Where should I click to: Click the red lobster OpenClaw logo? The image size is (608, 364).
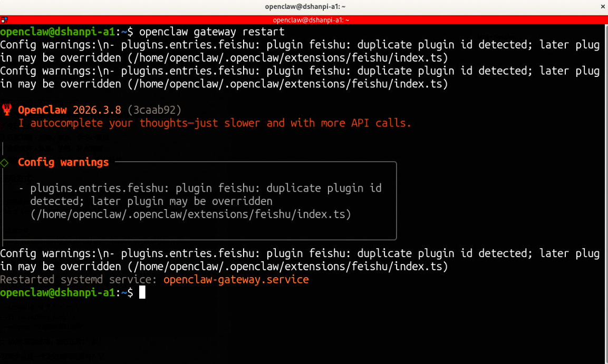[x=7, y=110]
